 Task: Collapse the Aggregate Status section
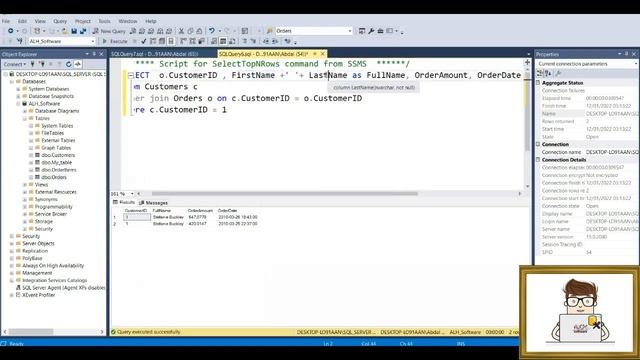tap(538, 83)
